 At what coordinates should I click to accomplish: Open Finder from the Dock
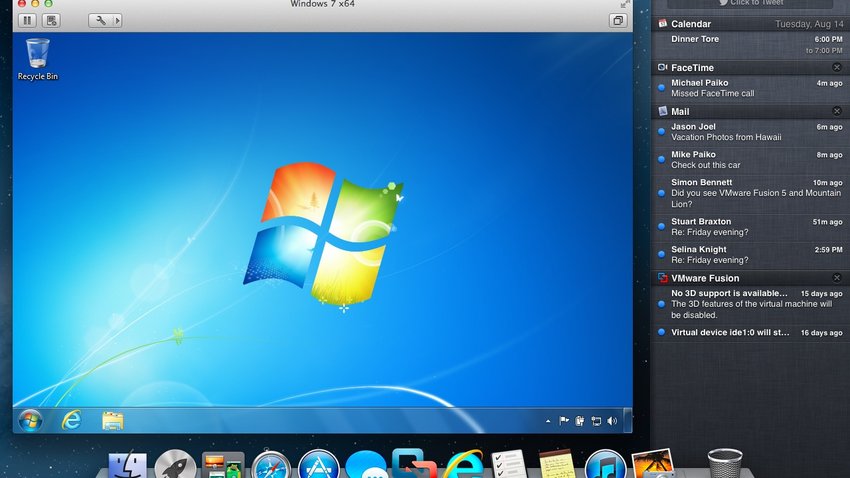tap(127, 465)
